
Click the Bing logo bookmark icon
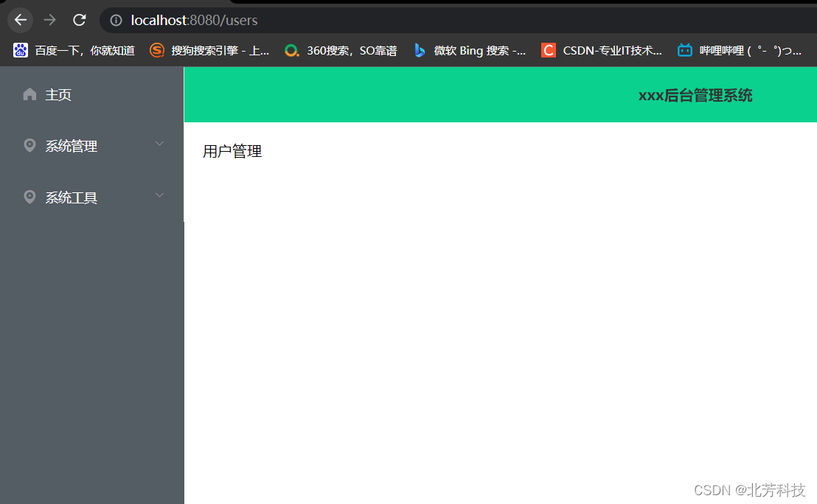point(420,50)
